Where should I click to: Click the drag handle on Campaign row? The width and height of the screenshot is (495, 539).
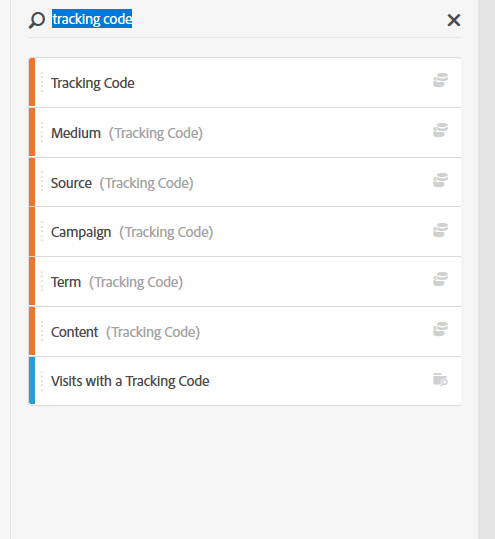point(42,232)
